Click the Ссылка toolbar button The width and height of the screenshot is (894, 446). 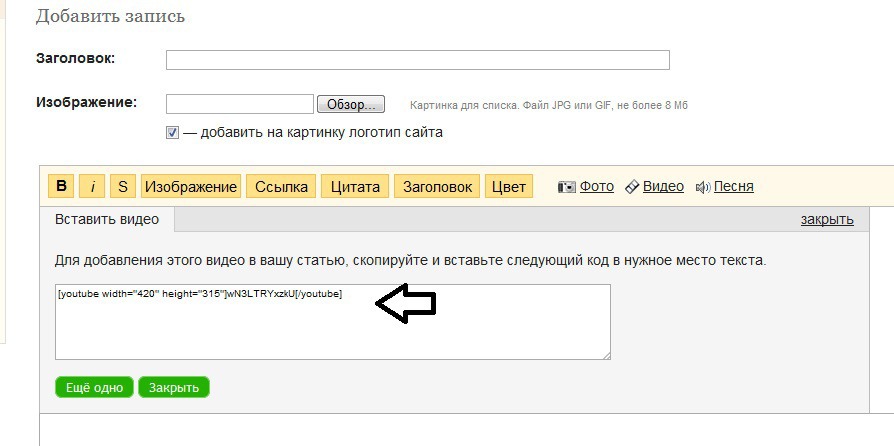pyautogui.click(x=281, y=186)
